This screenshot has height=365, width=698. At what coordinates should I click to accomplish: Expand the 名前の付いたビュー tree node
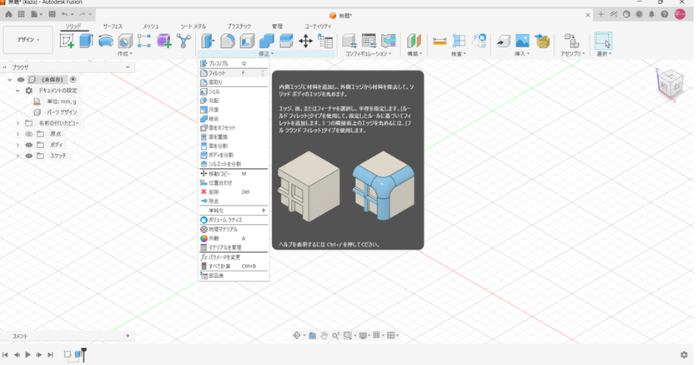[18, 123]
